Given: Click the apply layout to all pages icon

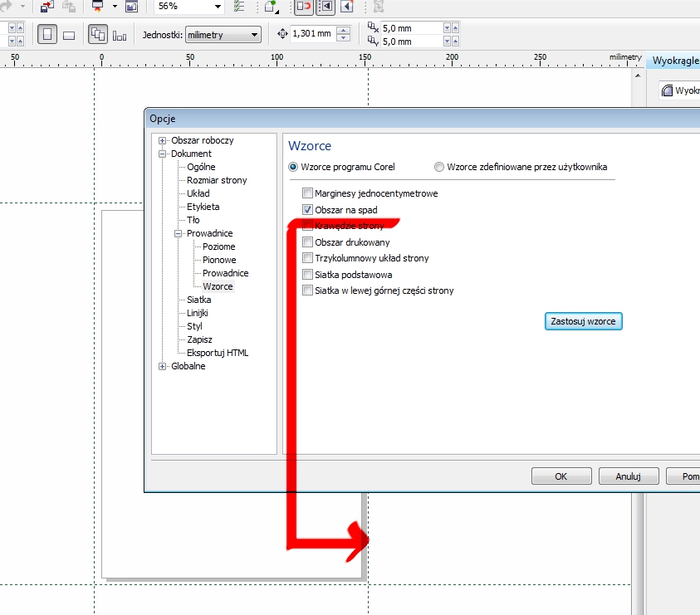Looking at the screenshot, I should coord(98,35).
